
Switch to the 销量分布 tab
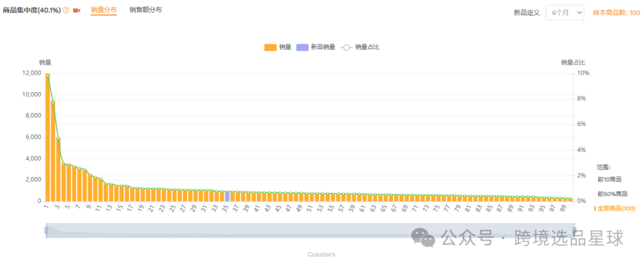[104, 10]
